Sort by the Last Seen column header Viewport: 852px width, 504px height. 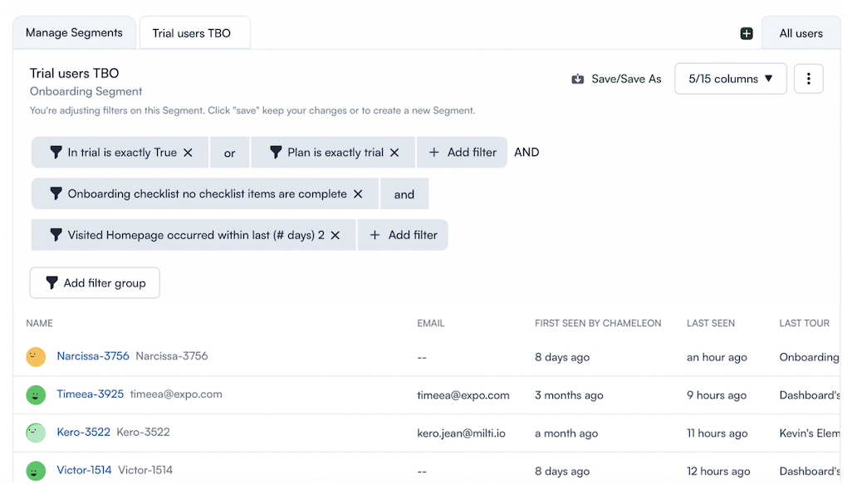[711, 323]
